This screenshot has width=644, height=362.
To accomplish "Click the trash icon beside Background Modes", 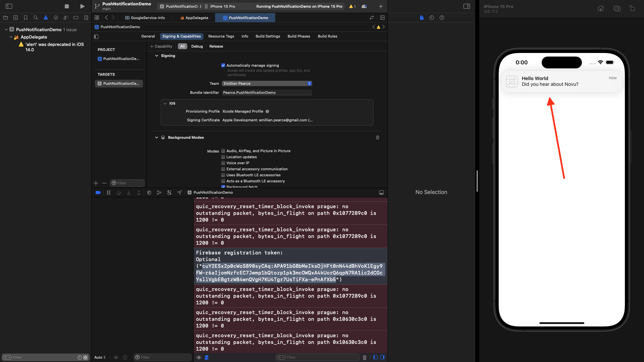I will click(378, 137).
